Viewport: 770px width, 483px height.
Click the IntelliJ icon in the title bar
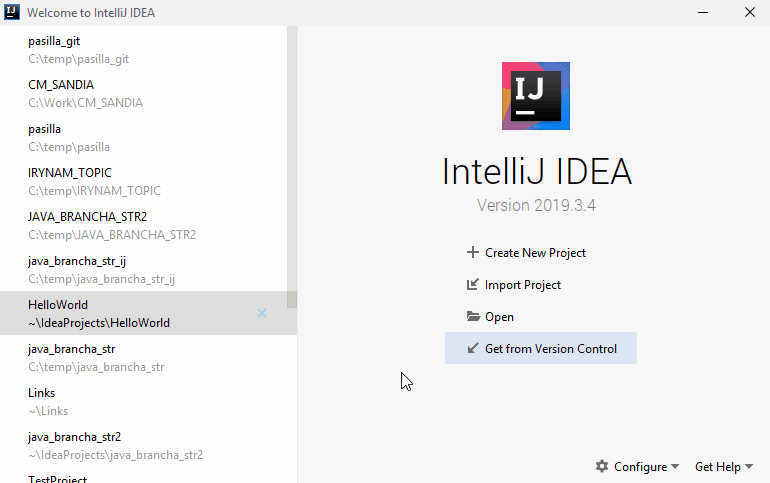(x=11, y=13)
